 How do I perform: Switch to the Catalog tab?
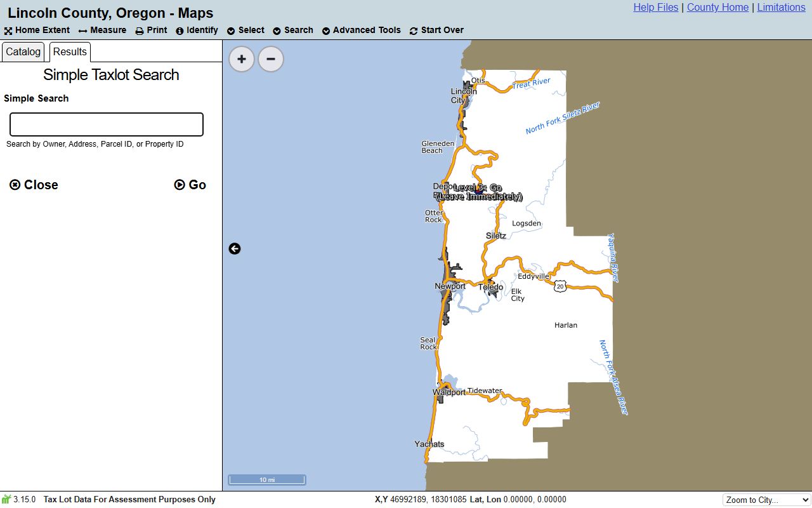tap(23, 52)
